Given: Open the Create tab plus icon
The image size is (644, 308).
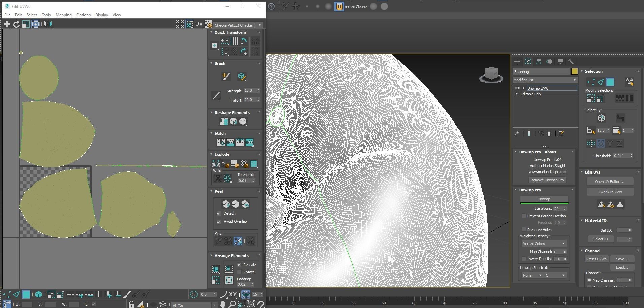Looking at the screenshot, I should click(517, 62).
